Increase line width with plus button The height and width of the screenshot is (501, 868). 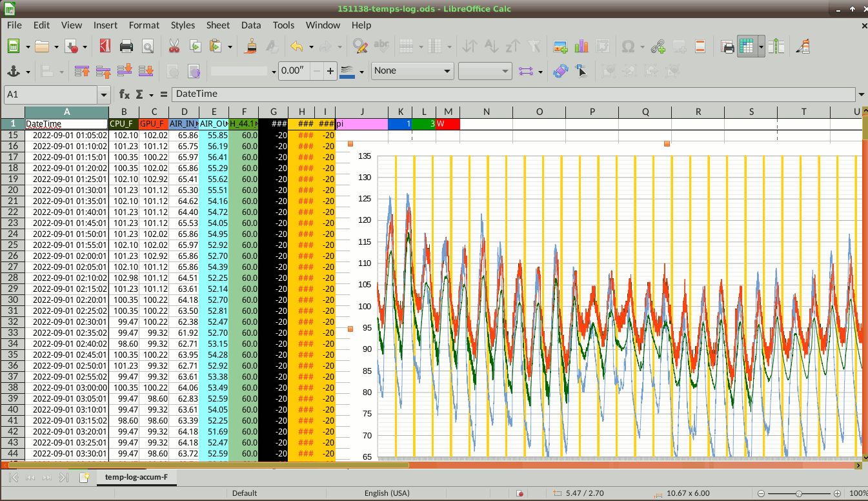[331, 71]
